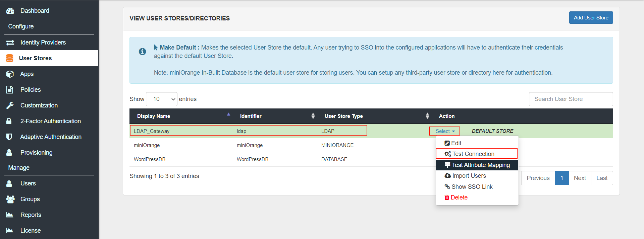
Task: Click the Add User Store button
Action: point(591,18)
